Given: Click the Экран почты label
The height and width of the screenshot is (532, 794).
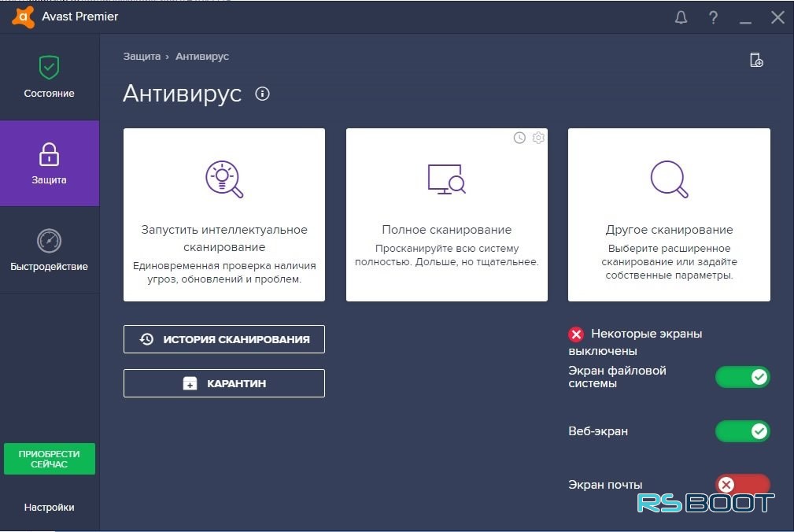Looking at the screenshot, I should coord(605,485).
